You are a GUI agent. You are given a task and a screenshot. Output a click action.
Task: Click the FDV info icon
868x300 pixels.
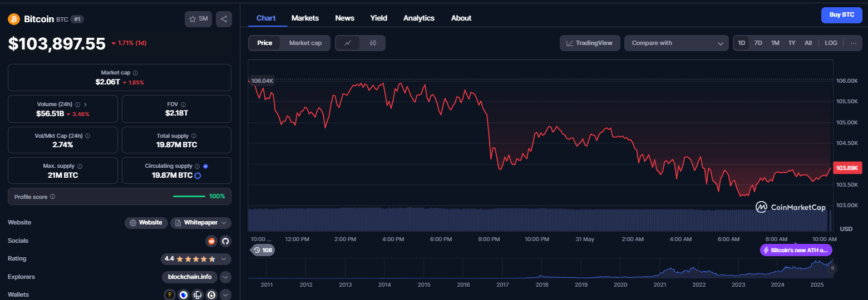pyautogui.click(x=183, y=104)
